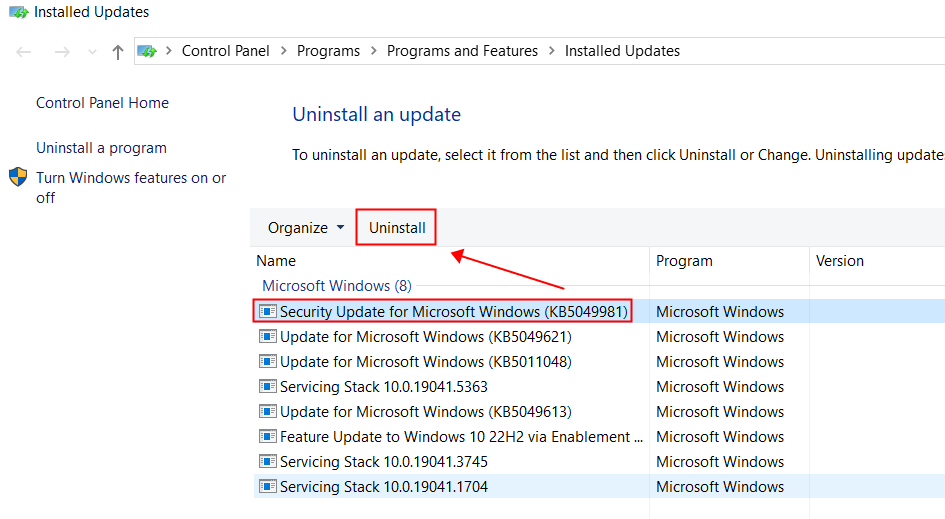This screenshot has height=519, width=945.
Task: Open Uninstall a program link
Action: pos(101,148)
